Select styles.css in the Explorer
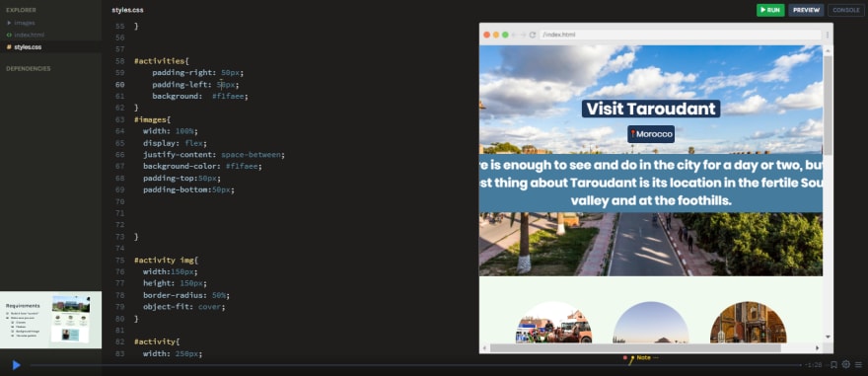 tap(28, 47)
